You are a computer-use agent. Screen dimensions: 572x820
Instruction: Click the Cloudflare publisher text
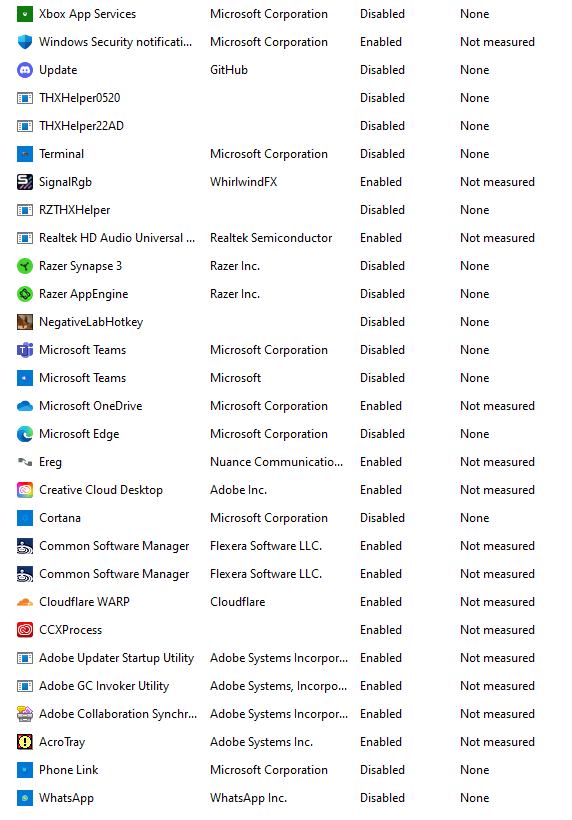coord(237,602)
